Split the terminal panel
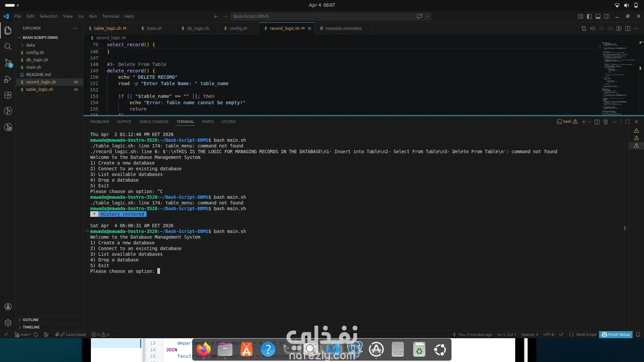 597,122
